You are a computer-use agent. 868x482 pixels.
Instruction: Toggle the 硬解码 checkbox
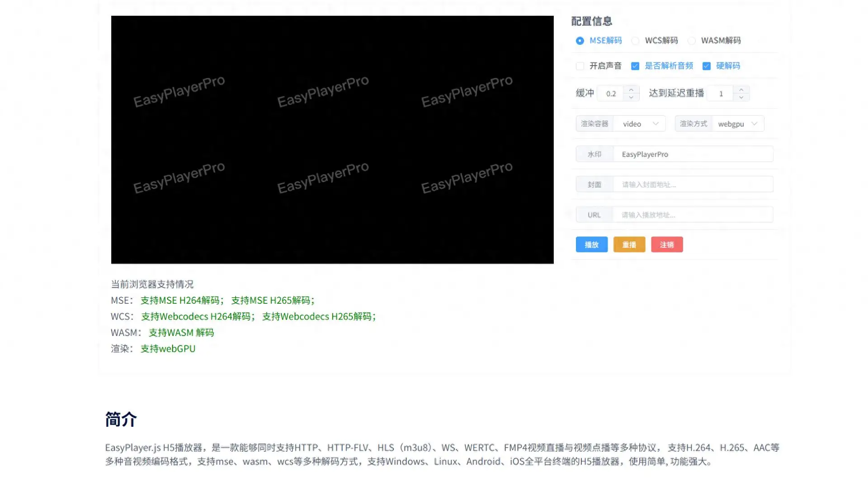coord(707,66)
